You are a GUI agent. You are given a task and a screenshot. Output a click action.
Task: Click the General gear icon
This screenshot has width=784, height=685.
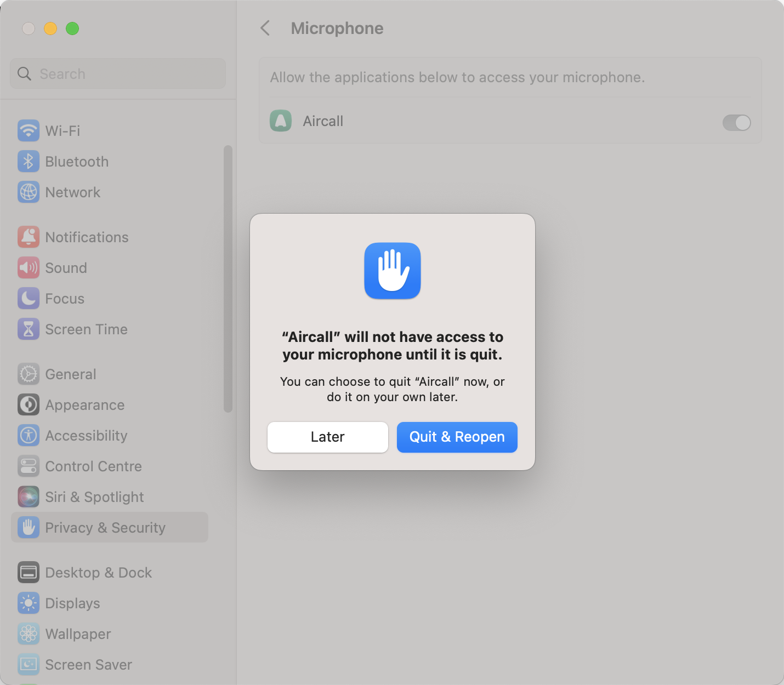click(29, 374)
